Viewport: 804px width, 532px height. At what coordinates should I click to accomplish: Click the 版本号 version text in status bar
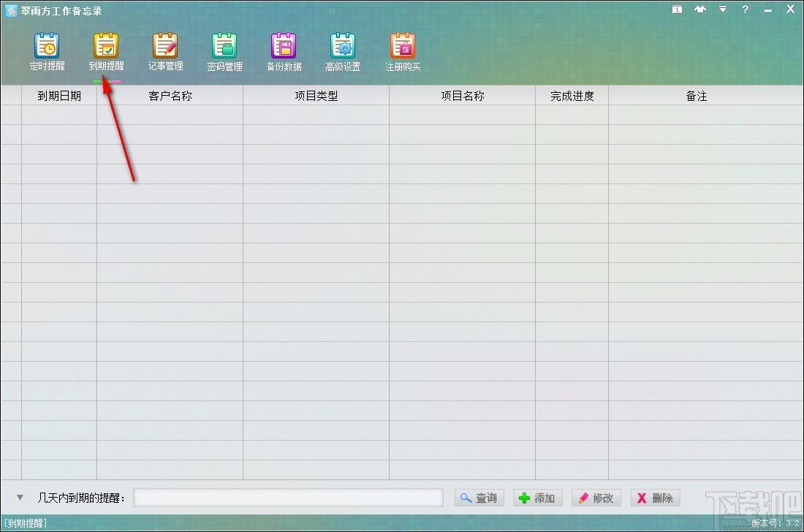(775, 523)
